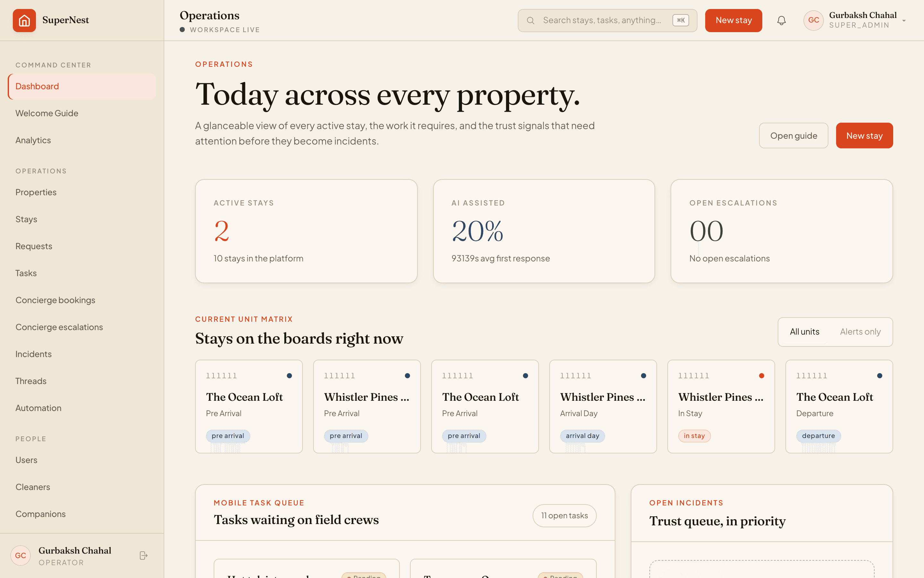
Task: Click New stay in the top bar
Action: (x=733, y=20)
